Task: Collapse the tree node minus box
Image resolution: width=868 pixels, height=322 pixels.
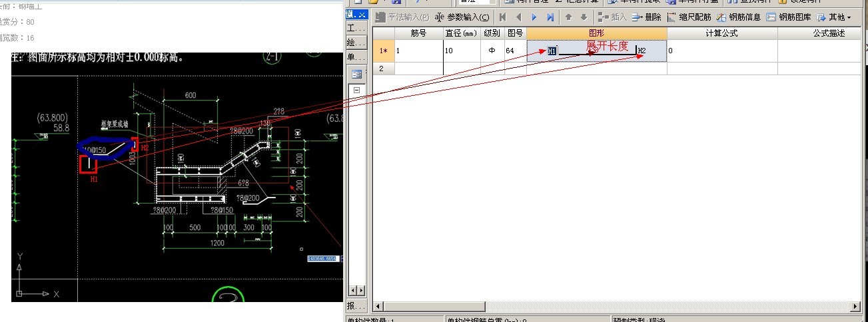Action: [357, 90]
